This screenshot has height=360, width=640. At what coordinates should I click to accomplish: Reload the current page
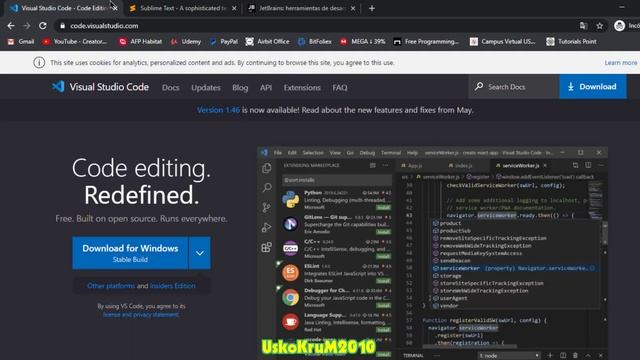(x=42, y=26)
